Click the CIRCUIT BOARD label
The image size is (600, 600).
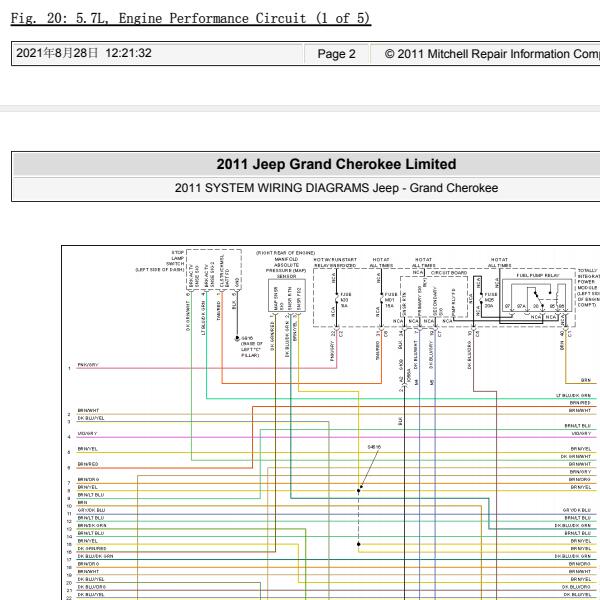449,273
